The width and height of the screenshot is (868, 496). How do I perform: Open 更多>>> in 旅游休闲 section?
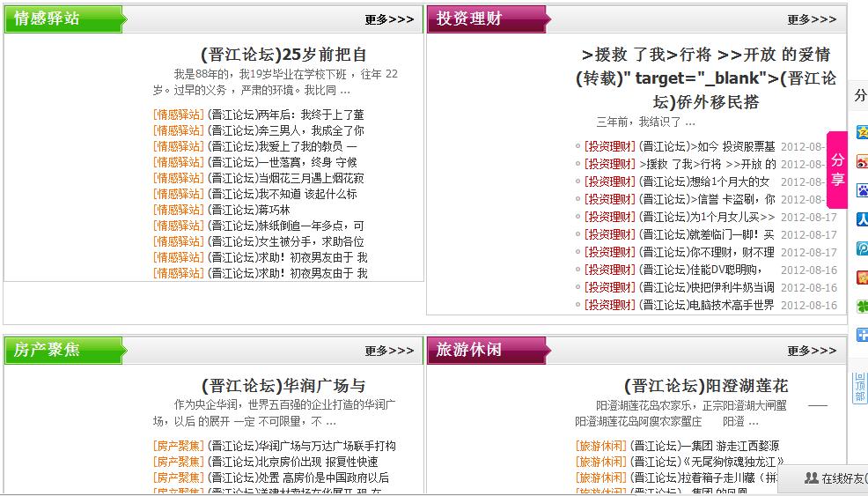(812, 351)
